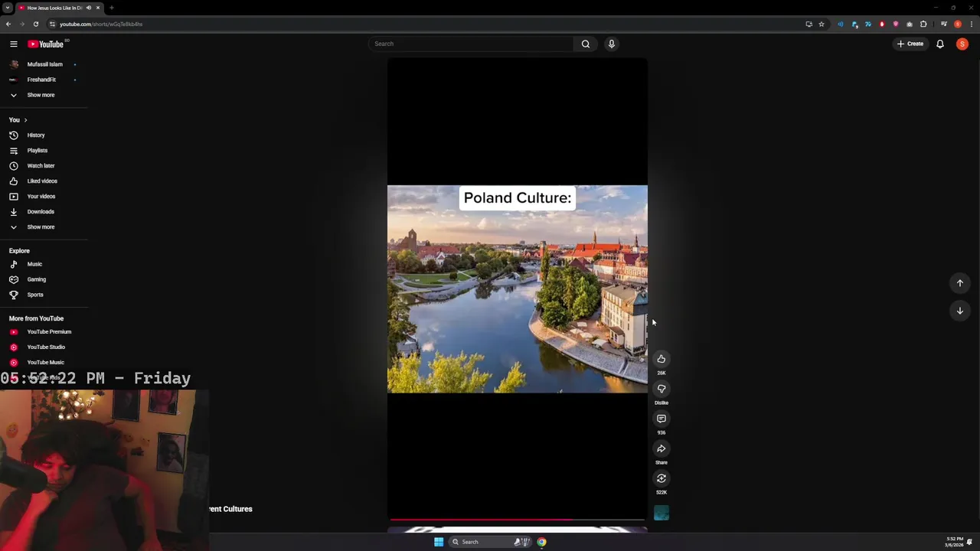Image resolution: width=980 pixels, height=551 pixels.
Task: Like this Short
Action: click(x=661, y=359)
